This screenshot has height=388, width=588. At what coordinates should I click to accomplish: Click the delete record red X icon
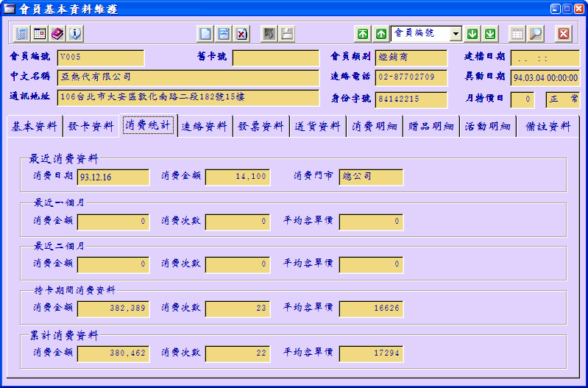241,34
